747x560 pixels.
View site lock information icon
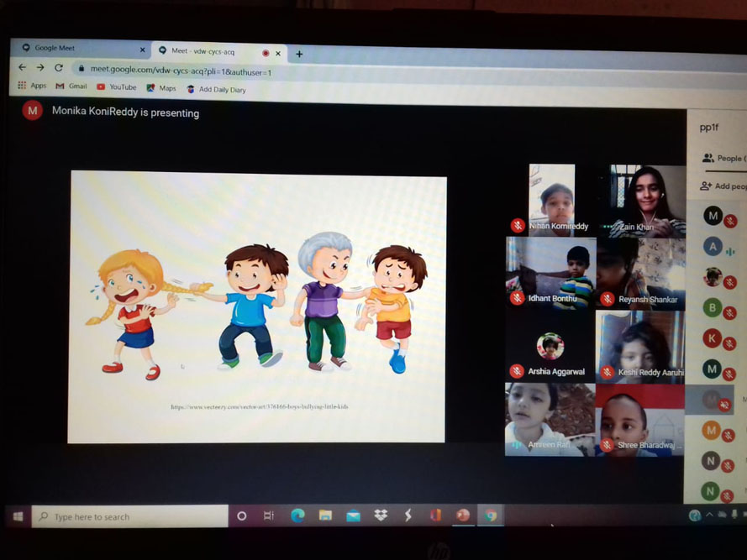click(82, 69)
